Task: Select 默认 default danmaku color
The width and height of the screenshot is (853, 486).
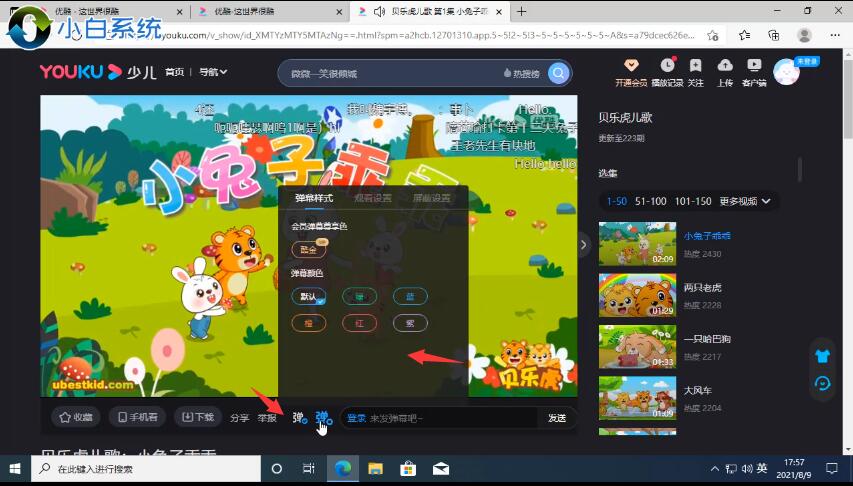Action: 308,296
